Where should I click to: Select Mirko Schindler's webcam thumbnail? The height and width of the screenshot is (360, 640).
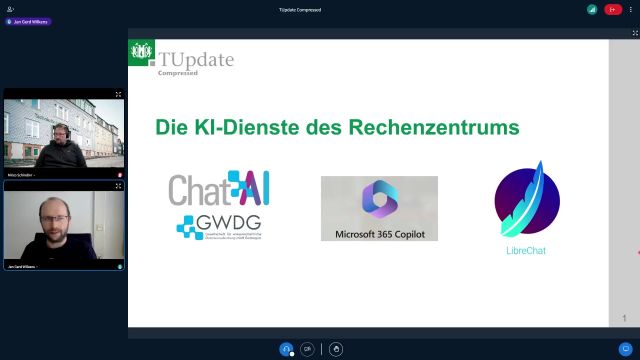click(x=64, y=133)
